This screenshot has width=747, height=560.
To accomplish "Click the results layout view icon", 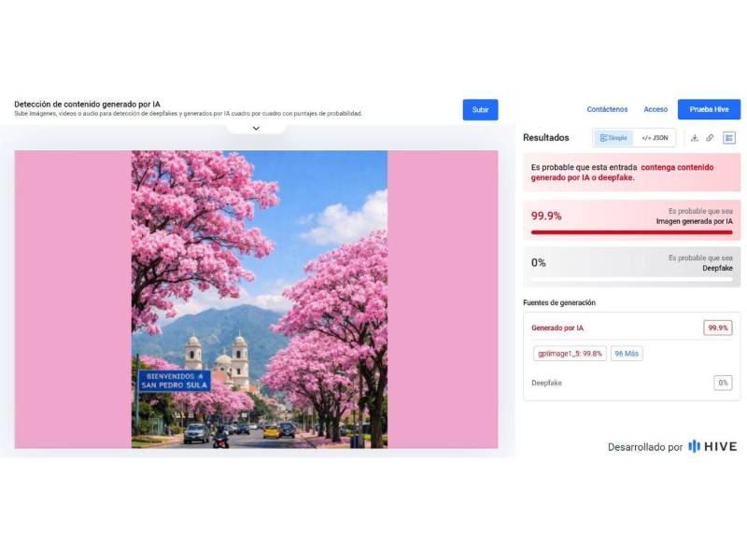I will (729, 137).
